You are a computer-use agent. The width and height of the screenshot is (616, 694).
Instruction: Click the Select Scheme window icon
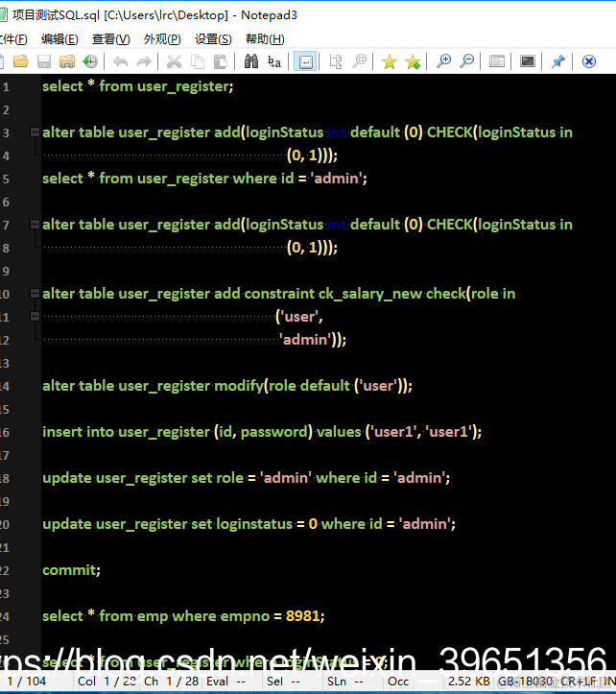click(497, 61)
